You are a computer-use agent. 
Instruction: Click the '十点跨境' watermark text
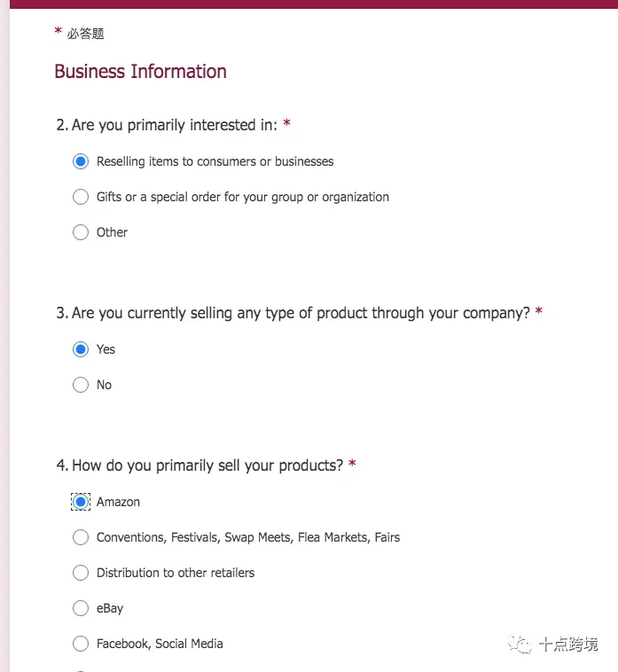567,645
